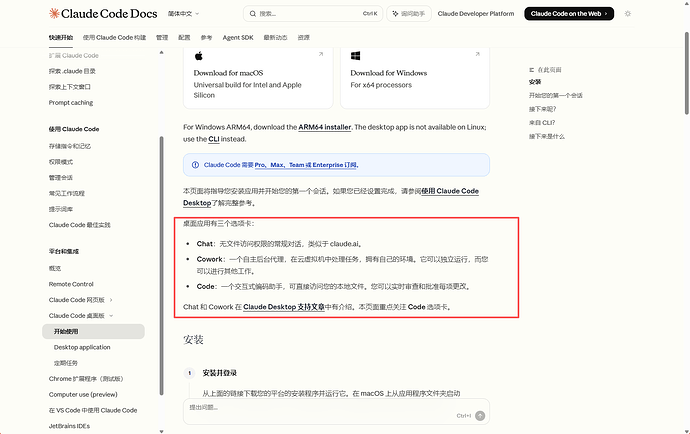Jump to 来自 CLI? in page contents
This screenshot has width=690, height=434.
pyautogui.click(x=542, y=123)
